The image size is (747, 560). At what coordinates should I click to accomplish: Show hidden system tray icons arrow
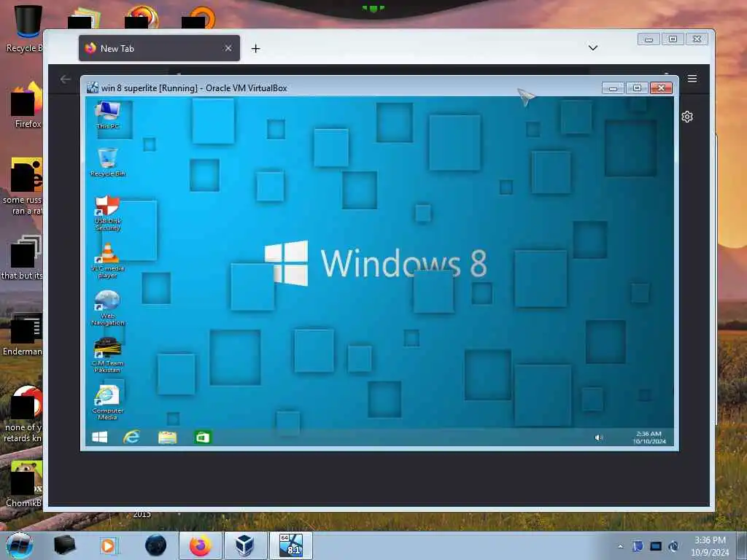[620, 546]
